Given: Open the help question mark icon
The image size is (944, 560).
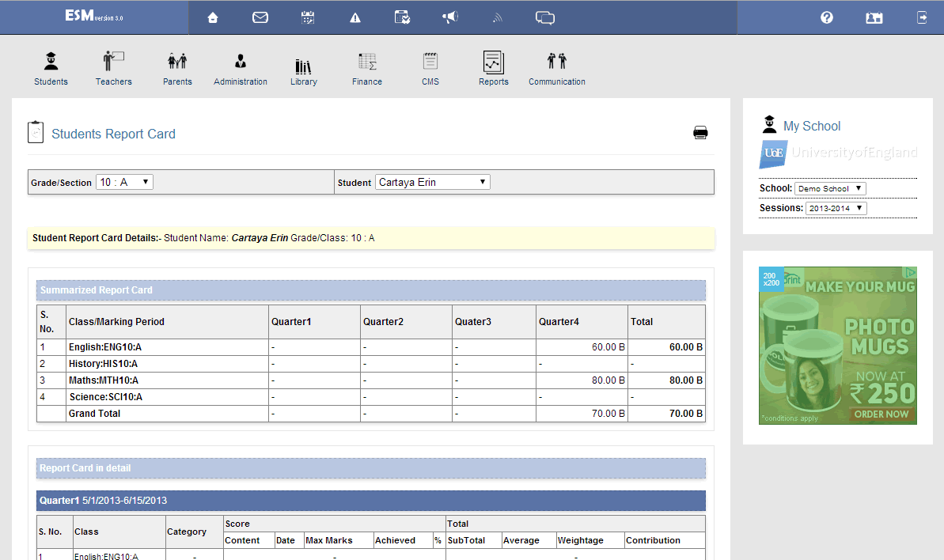Looking at the screenshot, I should pyautogui.click(x=827, y=17).
